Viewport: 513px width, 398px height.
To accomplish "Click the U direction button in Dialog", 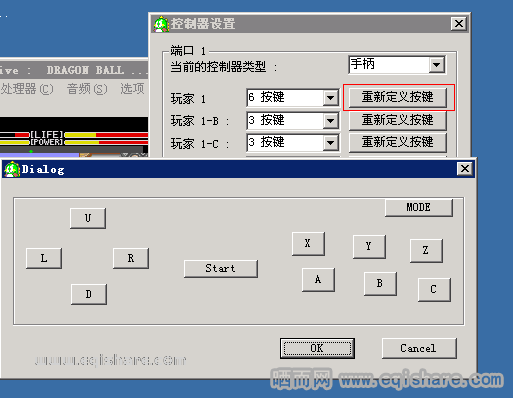I will [x=88, y=218].
